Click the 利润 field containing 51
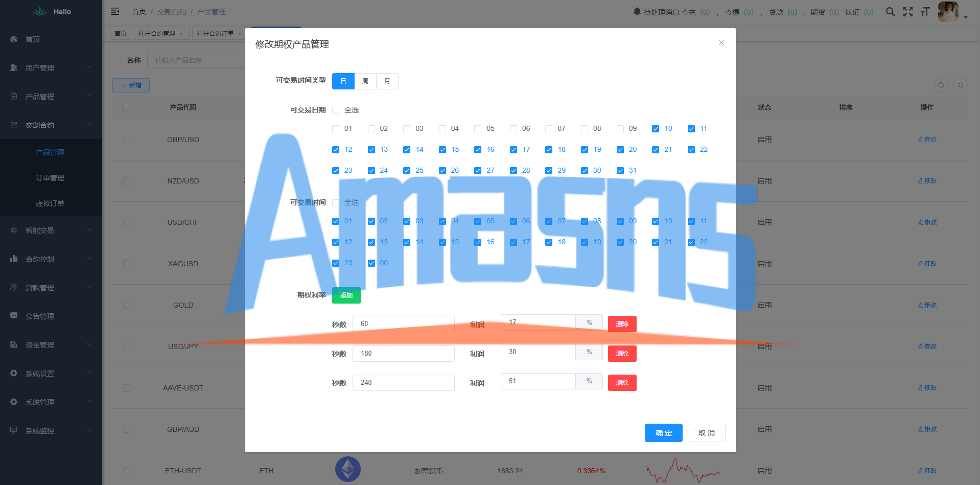 click(538, 381)
